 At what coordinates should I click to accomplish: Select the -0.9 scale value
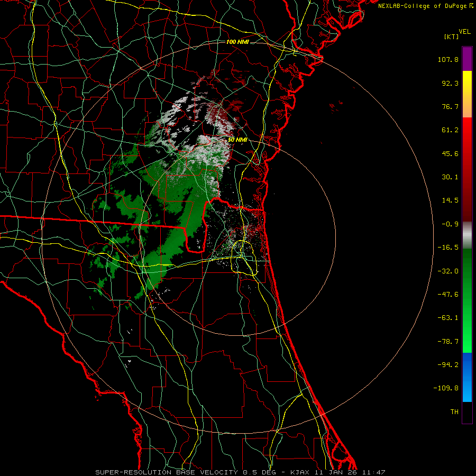pos(450,224)
